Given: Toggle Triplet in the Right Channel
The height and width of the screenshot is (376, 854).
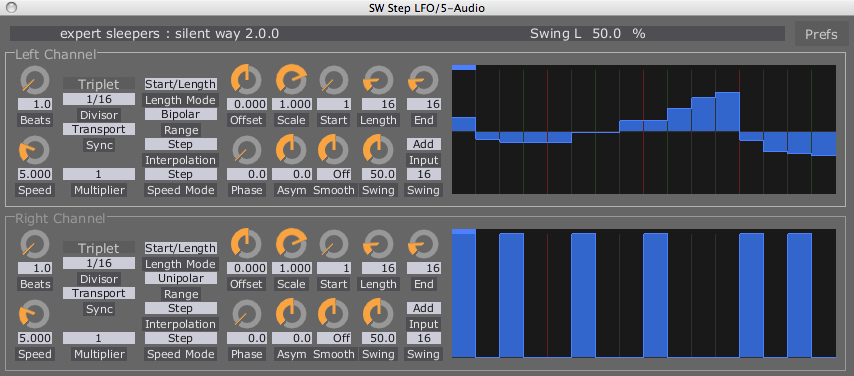Looking at the screenshot, I should tap(99, 248).
